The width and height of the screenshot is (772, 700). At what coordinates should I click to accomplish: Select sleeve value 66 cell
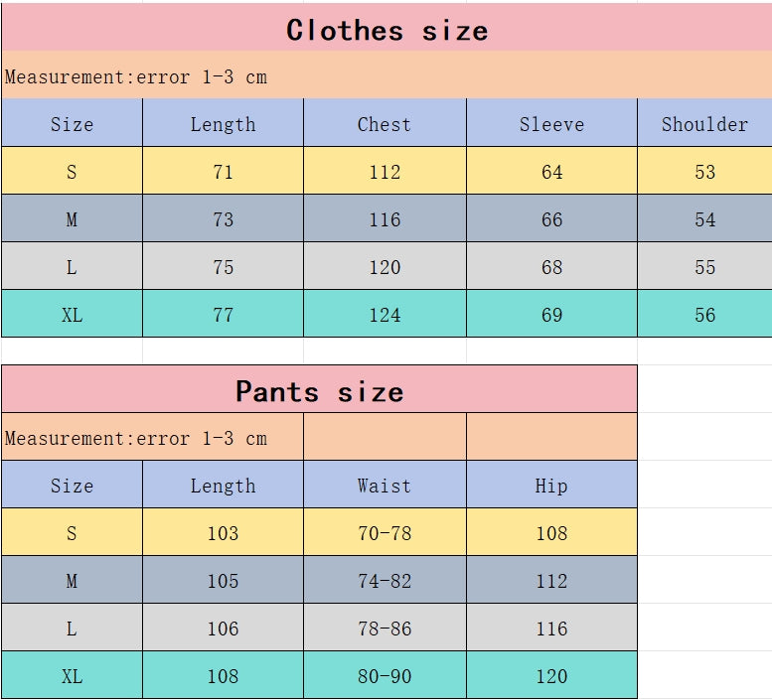point(551,219)
